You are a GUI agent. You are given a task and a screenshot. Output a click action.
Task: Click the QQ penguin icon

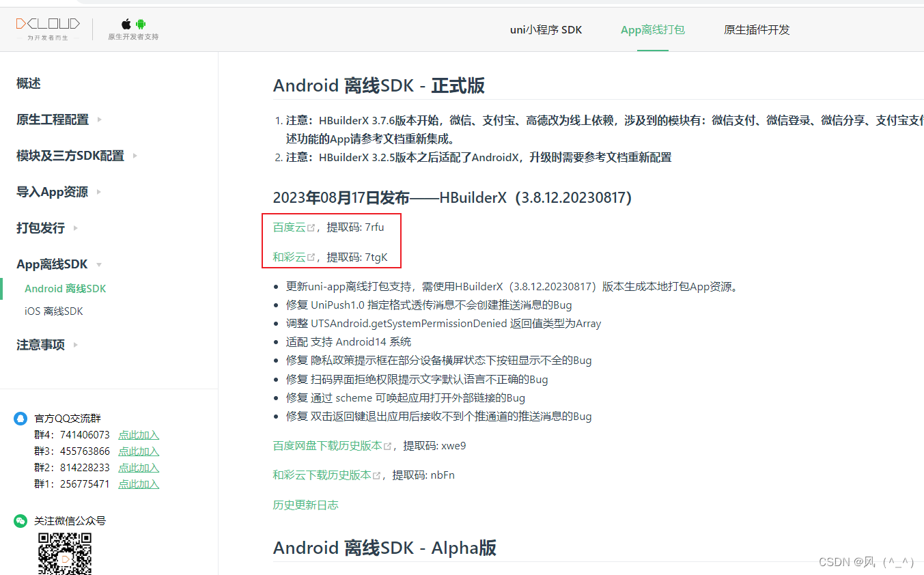pyautogui.click(x=20, y=419)
